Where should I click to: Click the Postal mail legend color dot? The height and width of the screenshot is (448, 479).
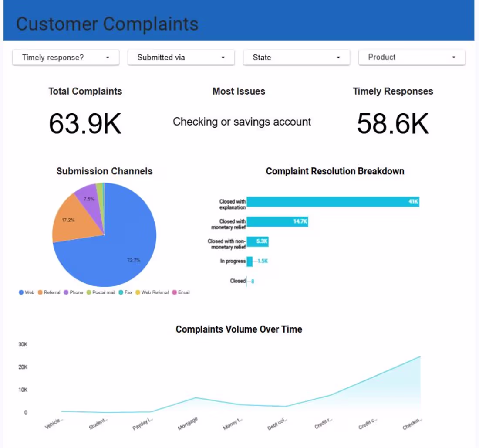(x=88, y=292)
